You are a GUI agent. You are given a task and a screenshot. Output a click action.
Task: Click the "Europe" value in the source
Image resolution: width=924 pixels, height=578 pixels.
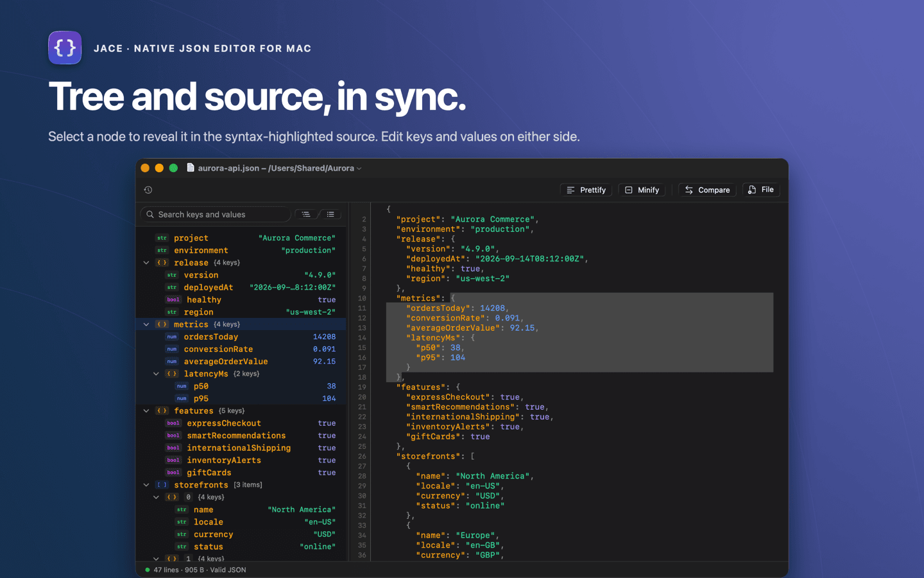coord(475,535)
